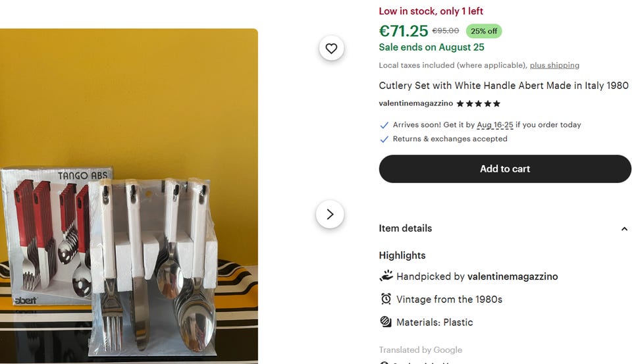632x364 pixels.
Task: Click the Handpicked hand sparkle icon
Action: [386, 276]
